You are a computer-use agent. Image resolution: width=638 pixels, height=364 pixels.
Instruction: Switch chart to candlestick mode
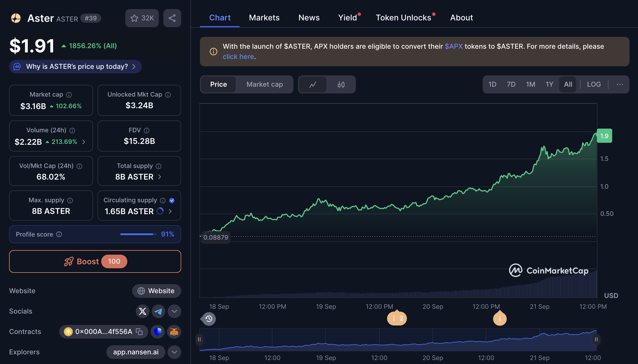click(x=341, y=84)
